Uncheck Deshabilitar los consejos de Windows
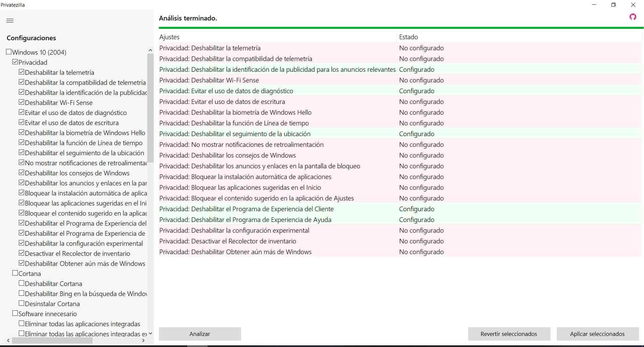Viewport: 644px width, 347px height. pos(21,173)
